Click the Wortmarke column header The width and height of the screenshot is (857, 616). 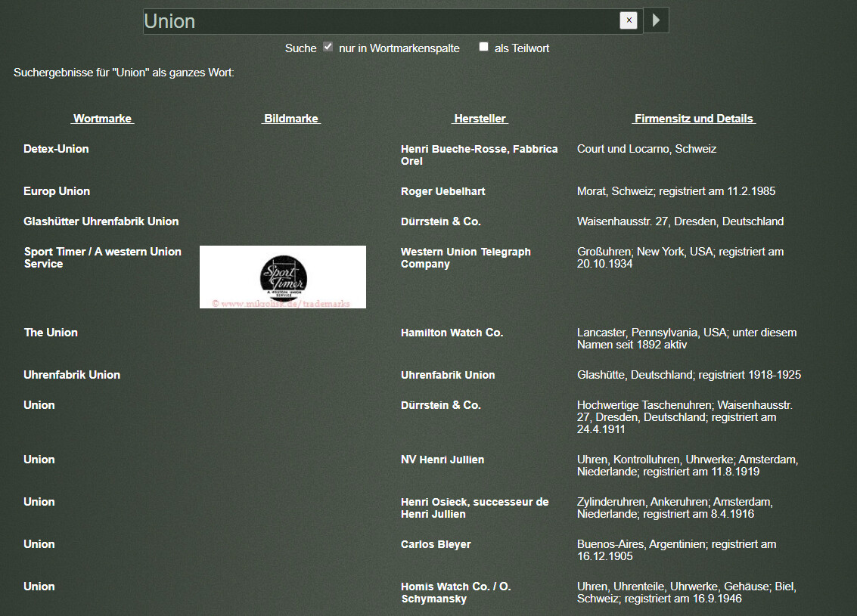[x=103, y=119]
